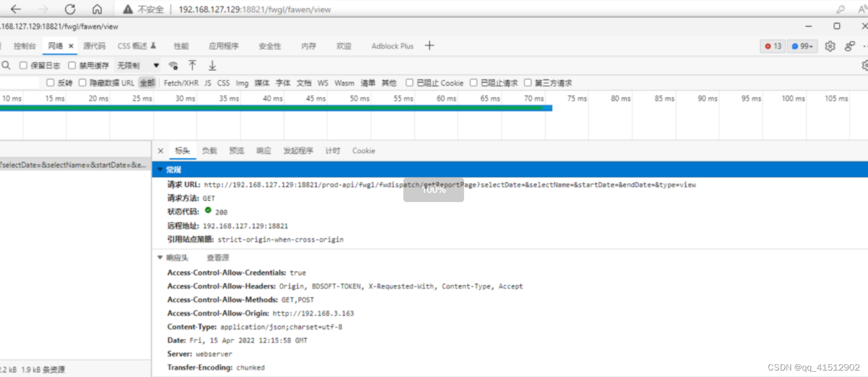Click 查看源 view source link
The image size is (868, 377).
[218, 257]
